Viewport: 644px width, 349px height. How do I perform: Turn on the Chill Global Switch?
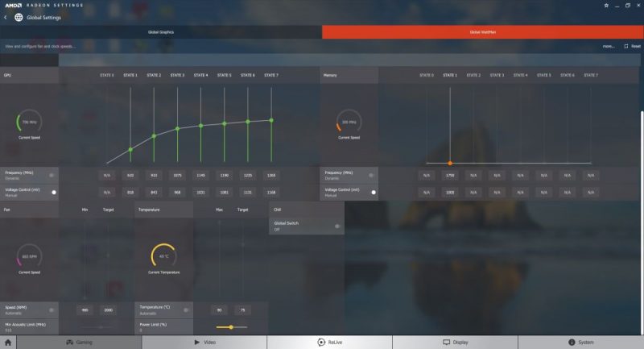(337, 226)
